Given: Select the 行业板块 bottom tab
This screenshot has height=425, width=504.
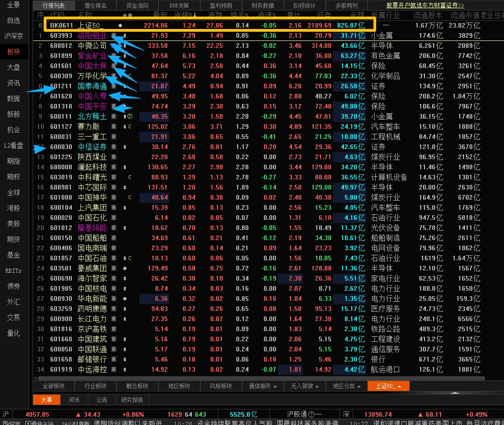Looking at the screenshot, I should click(x=96, y=386).
